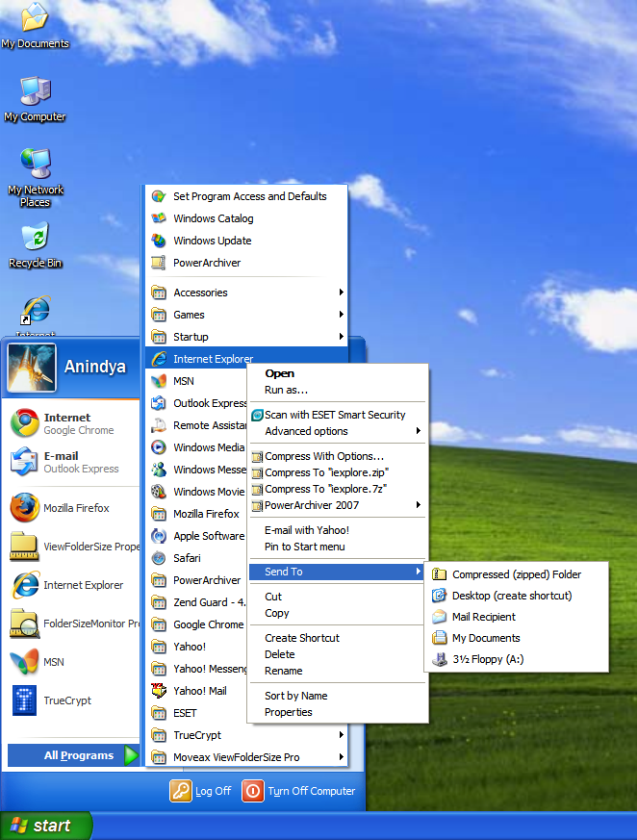Viewport: 637px width, 840px height.
Task: Open the Yahoo! folder in programs list
Action: [198, 647]
